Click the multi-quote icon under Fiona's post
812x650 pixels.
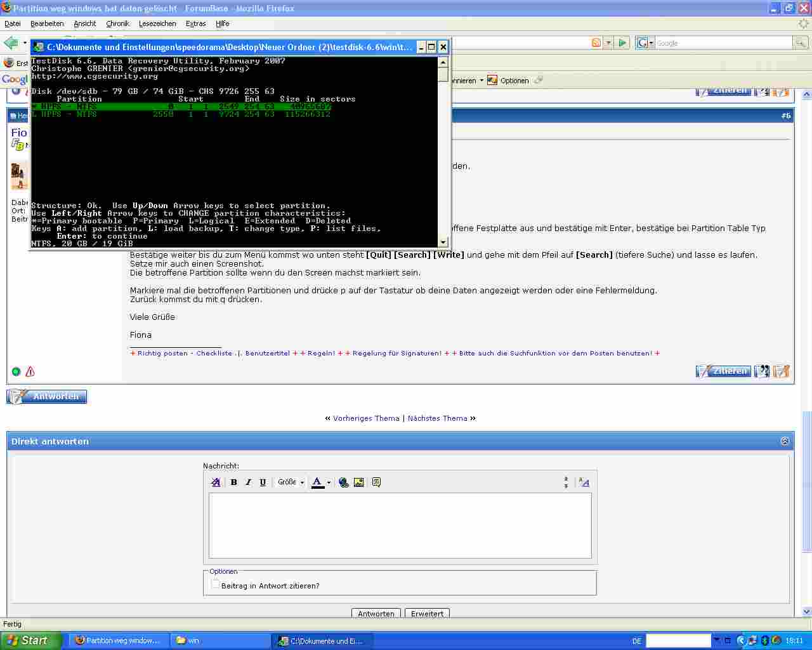pos(763,371)
